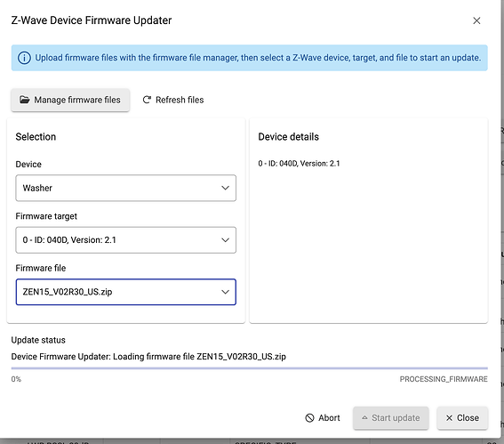The image size is (504, 444).
Task: Click the prohibited circle Abort icon
Action: 309,418
